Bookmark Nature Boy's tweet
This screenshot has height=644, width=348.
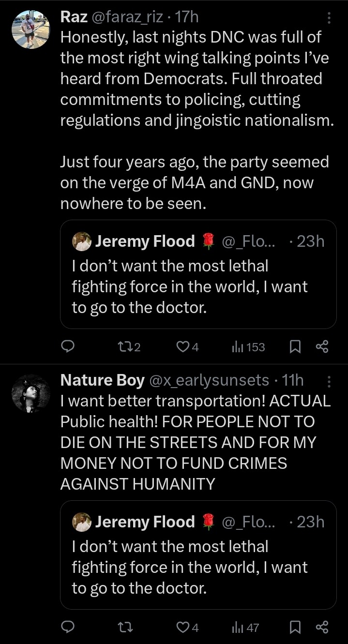[x=296, y=628]
